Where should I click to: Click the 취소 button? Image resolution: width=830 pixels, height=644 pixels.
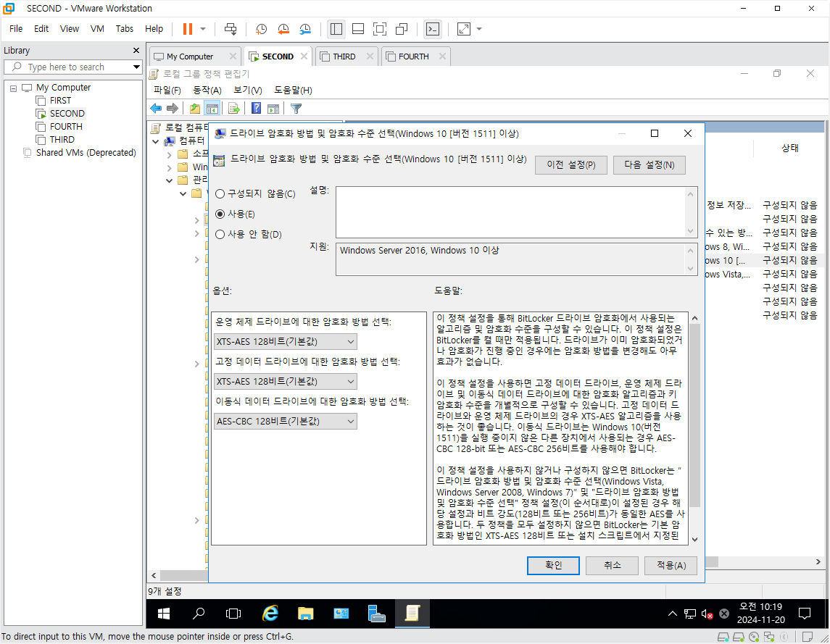[613, 565]
